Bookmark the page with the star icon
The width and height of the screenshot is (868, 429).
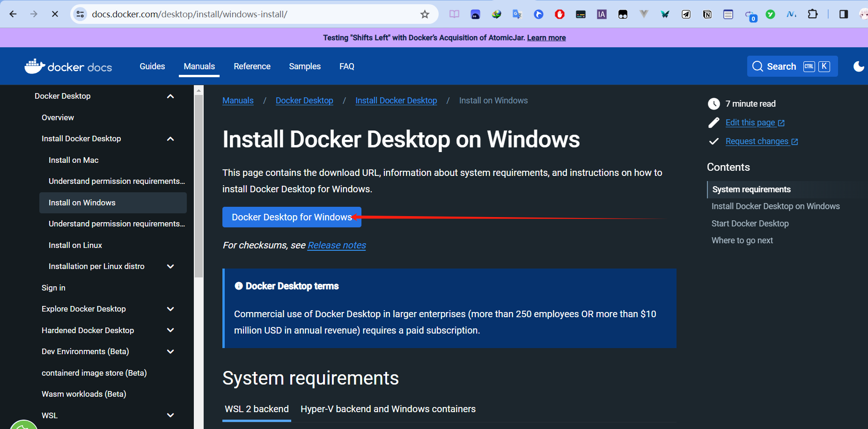click(x=425, y=14)
